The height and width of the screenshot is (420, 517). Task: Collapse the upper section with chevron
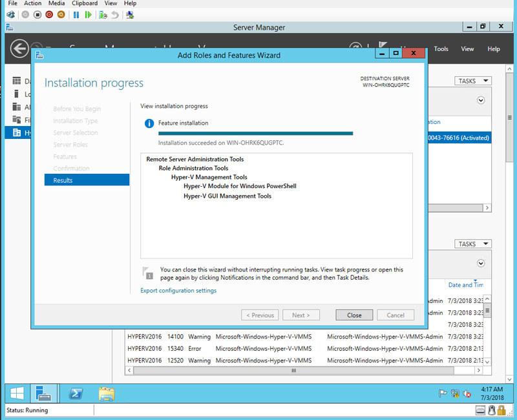[481, 100]
